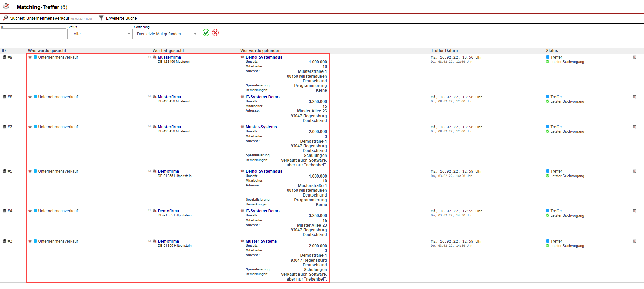
Task: Open the Status dropdown showing Alle
Action: (100, 34)
